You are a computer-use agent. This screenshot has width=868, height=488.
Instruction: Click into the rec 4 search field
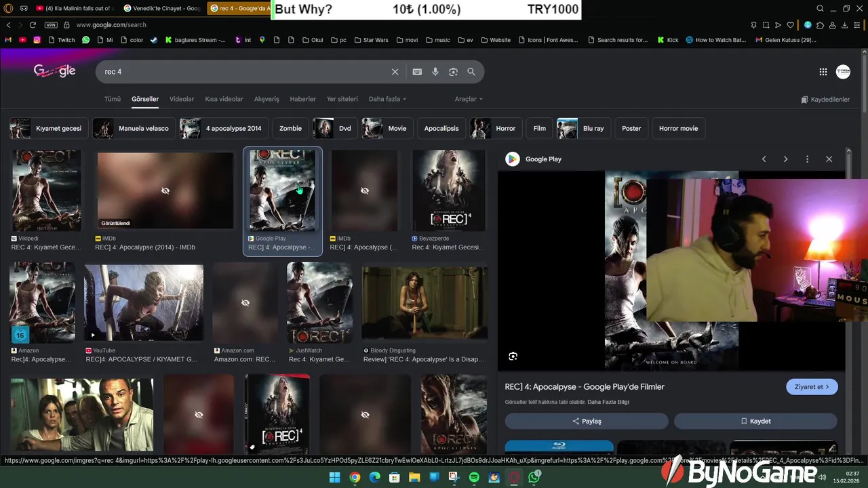point(244,72)
